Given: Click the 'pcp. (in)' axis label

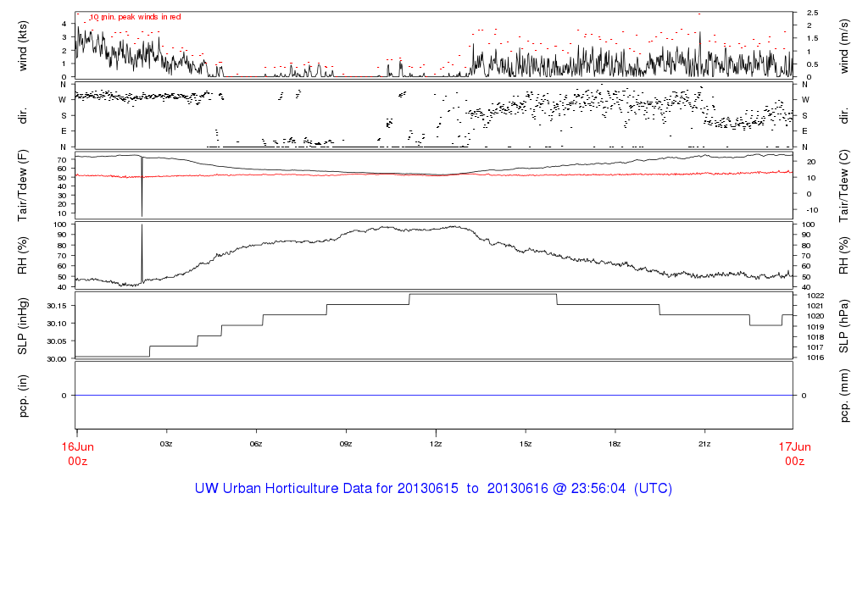Looking at the screenshot, I should tap(23, 396).
